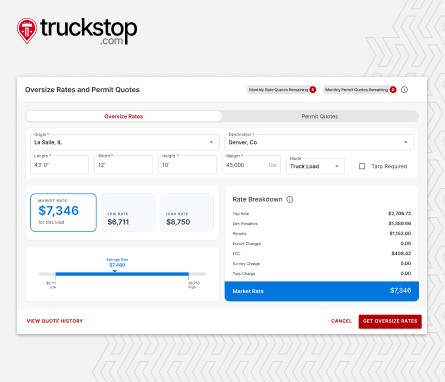Viewport: 445px width, 382px height.
Task: Select the Market Rate $7,346 card
Action: coord(63,212)
